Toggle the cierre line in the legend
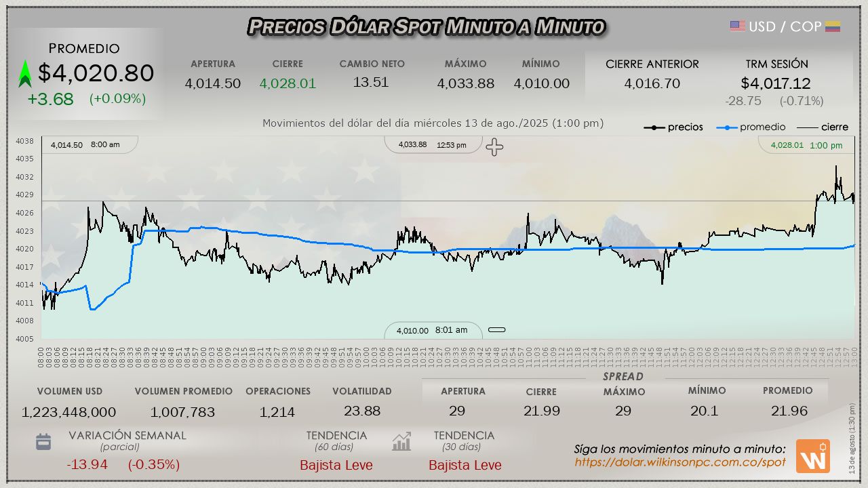868x488 pixels. (822, 127)
